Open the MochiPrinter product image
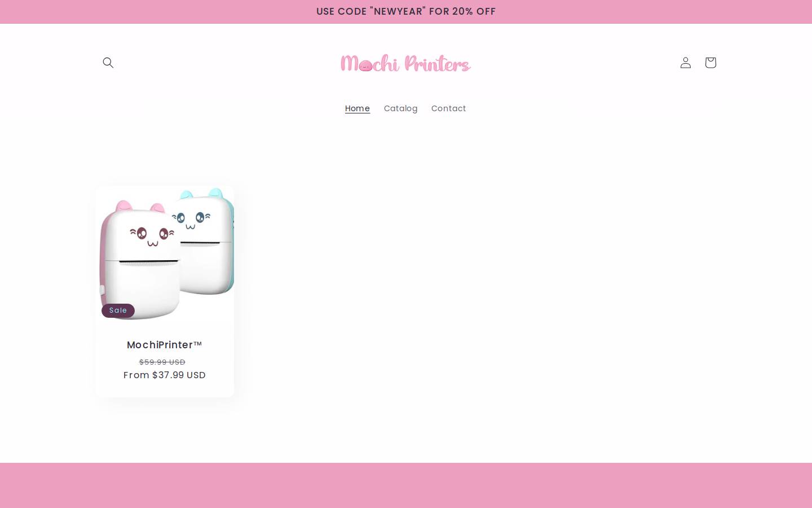The image size is (812, 508). (x=165, y=254)
